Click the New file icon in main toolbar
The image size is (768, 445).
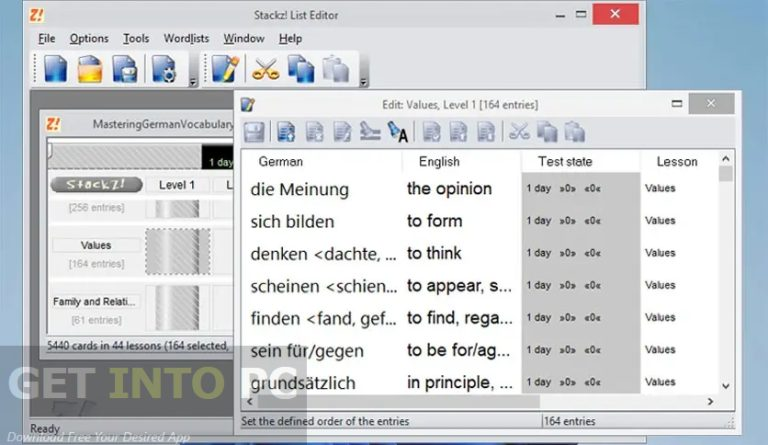pyautogui.click(x=55, y=69)
